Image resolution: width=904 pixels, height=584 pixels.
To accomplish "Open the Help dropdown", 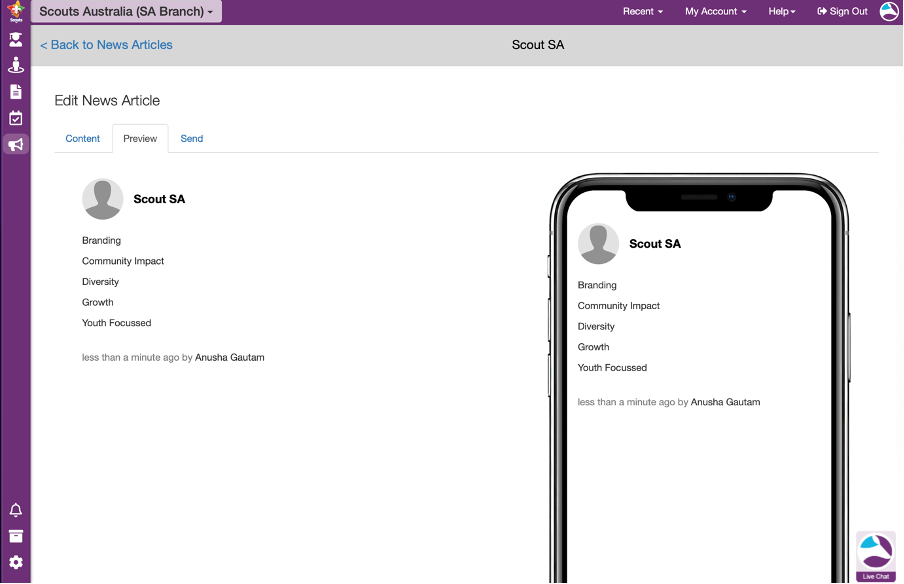I will (782, 12).
